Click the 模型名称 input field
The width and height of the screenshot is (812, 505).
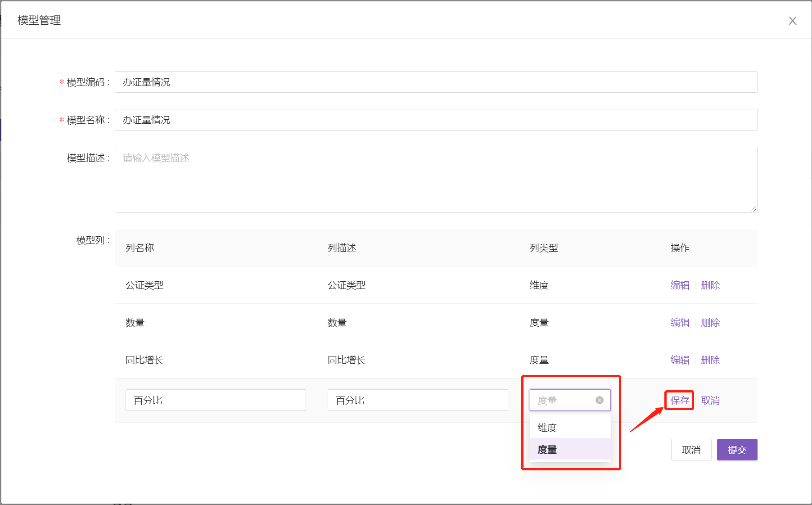(x=436, y=120)
